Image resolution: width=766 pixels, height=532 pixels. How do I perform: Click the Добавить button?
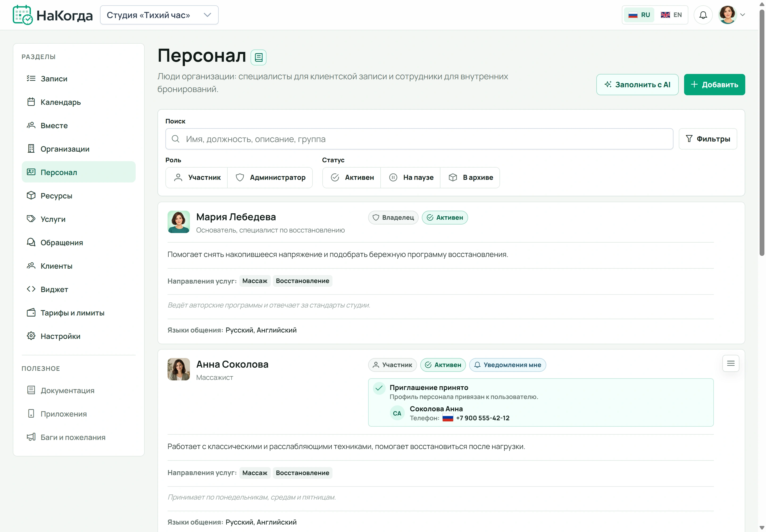(715, 85)
